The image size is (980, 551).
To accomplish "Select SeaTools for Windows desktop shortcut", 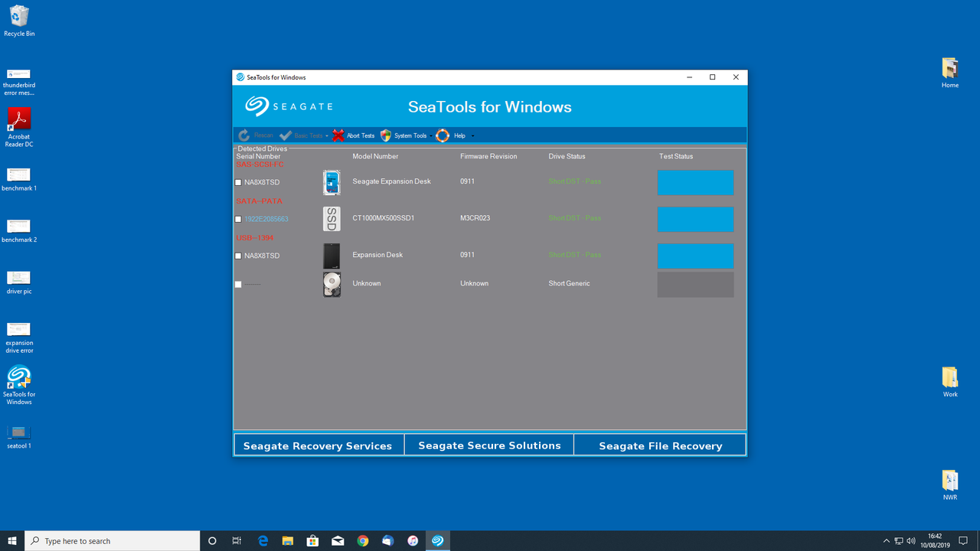I will click(x=19, y=386).
